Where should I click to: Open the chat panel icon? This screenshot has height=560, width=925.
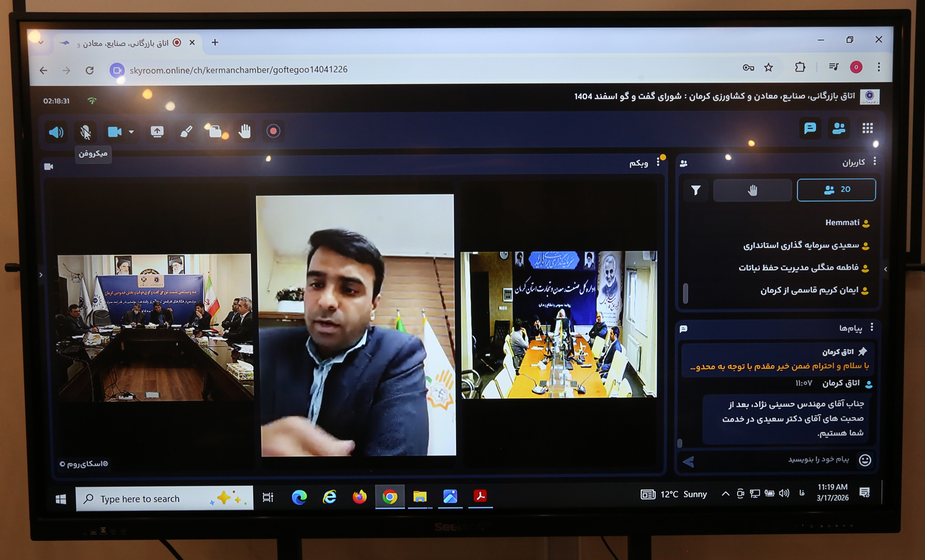click(x=810, y=128)
